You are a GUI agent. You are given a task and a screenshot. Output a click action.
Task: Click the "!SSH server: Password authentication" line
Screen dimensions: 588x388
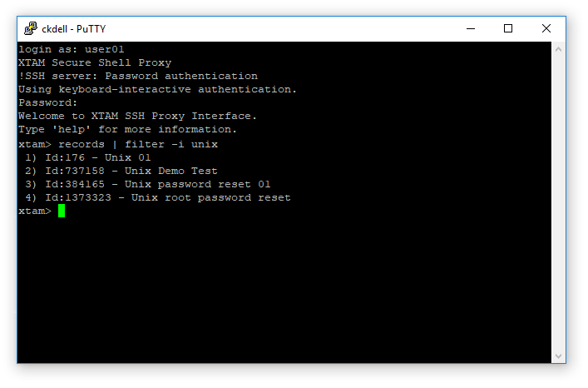[x=138, y=76]
